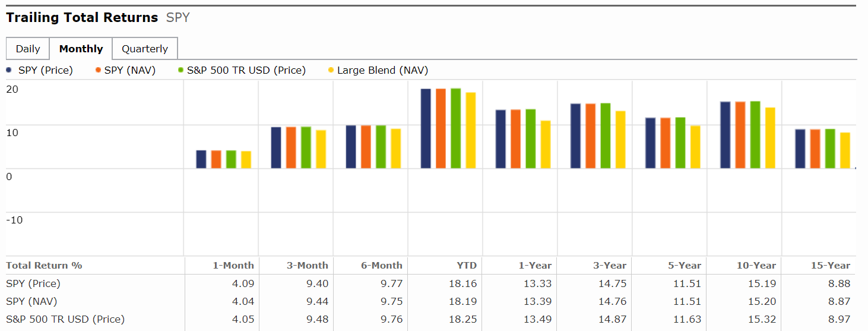Click the yellow Large Blend bar for 3-Month
Screen dimensions: 868x331
[x=321, y=149]
